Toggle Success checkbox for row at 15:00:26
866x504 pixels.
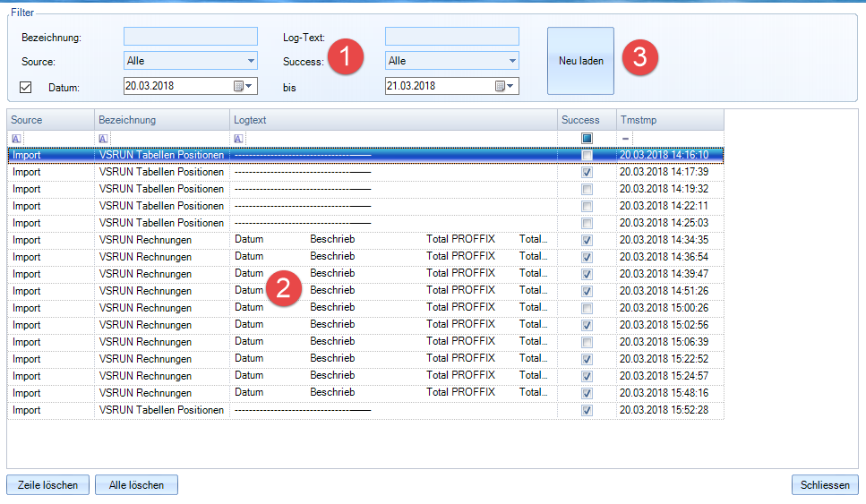pos(587,308)
